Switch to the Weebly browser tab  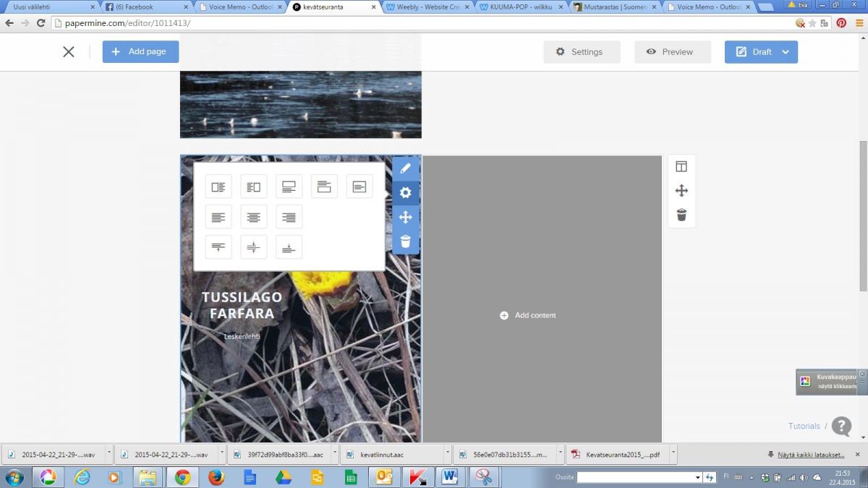coord(427,7)
